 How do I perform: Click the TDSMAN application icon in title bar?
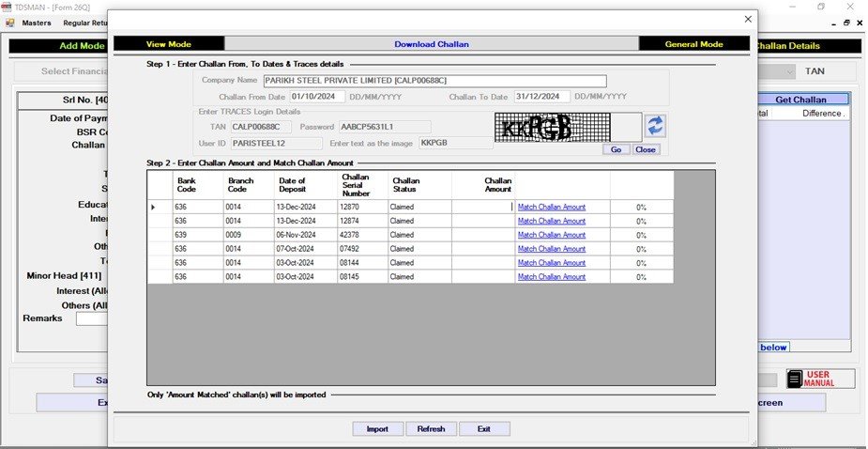click(7, 7)
